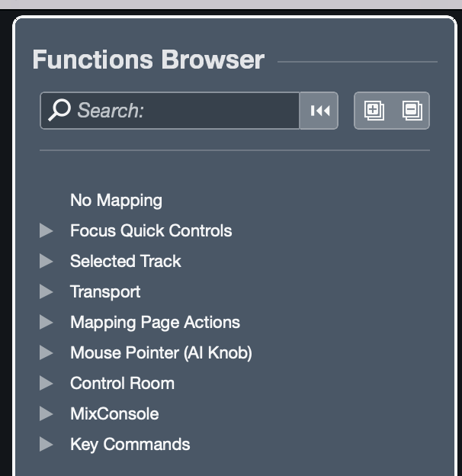Screen dimensions: 462x476
Task: Select the Focus Quick Controls label
Action: tap(151, 230)
